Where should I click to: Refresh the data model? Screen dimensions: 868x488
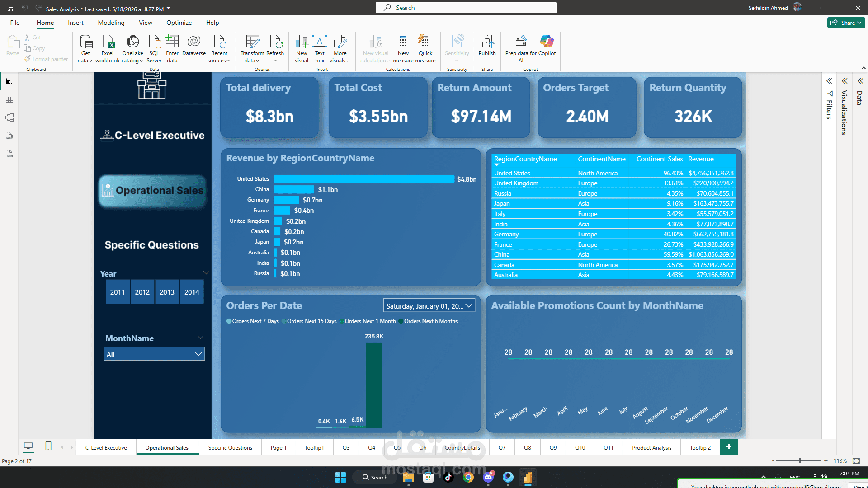click(x=275, y=49)
